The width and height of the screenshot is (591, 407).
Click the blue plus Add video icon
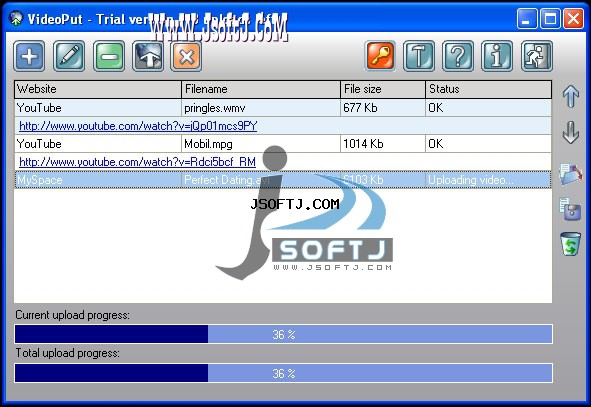[29, 57]
